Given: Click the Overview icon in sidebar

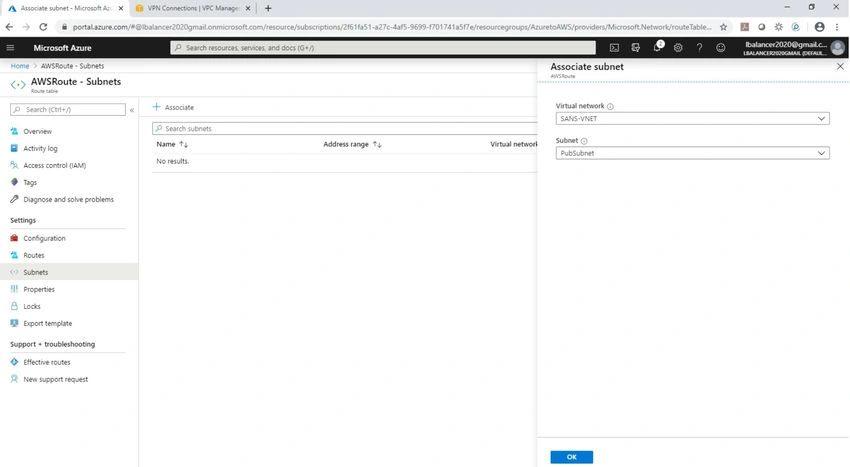Looking at the screenshot, I should [15, 131].
